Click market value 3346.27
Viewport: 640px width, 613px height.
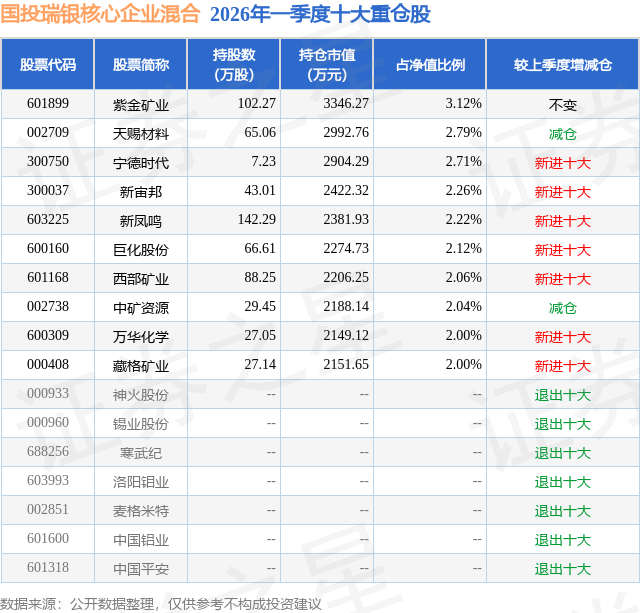346,104
